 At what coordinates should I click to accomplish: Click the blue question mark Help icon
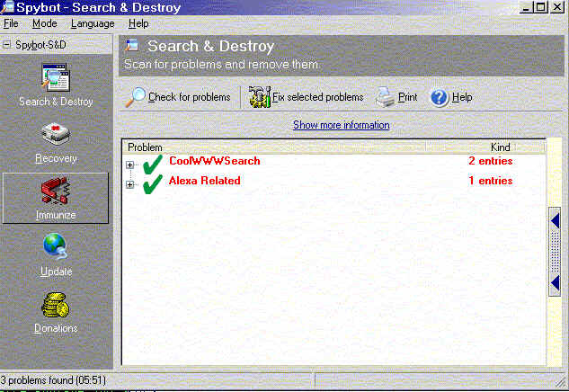(x=440, y=97)
